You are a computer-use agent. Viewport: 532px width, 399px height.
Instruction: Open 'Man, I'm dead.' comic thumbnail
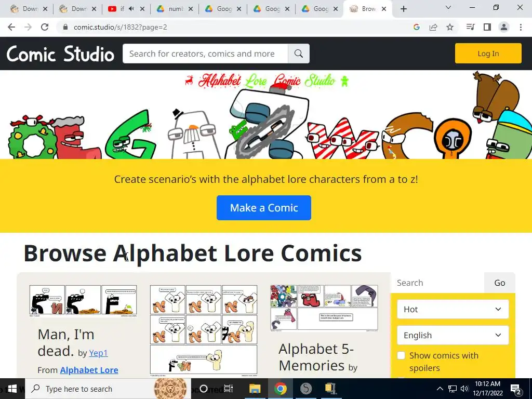[83, 301]
